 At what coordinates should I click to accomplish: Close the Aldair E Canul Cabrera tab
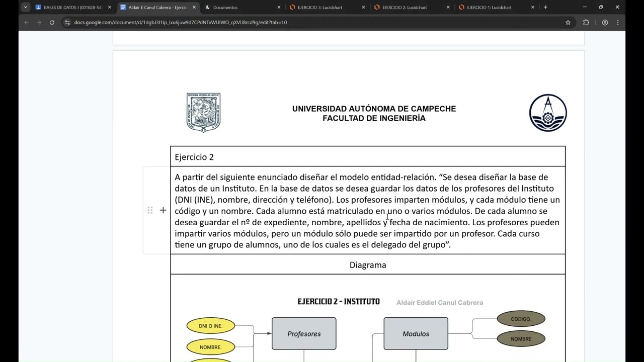click(x=194, y=8)
